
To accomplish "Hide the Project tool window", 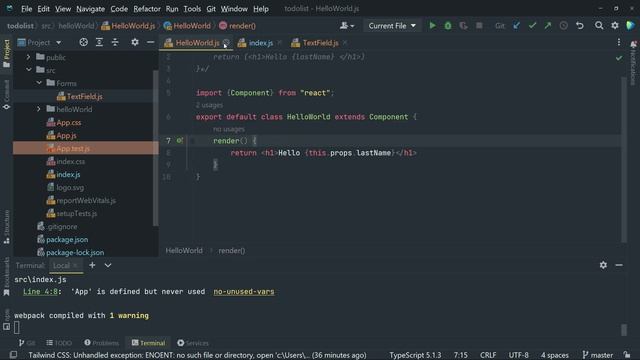I will pos(151,42).
